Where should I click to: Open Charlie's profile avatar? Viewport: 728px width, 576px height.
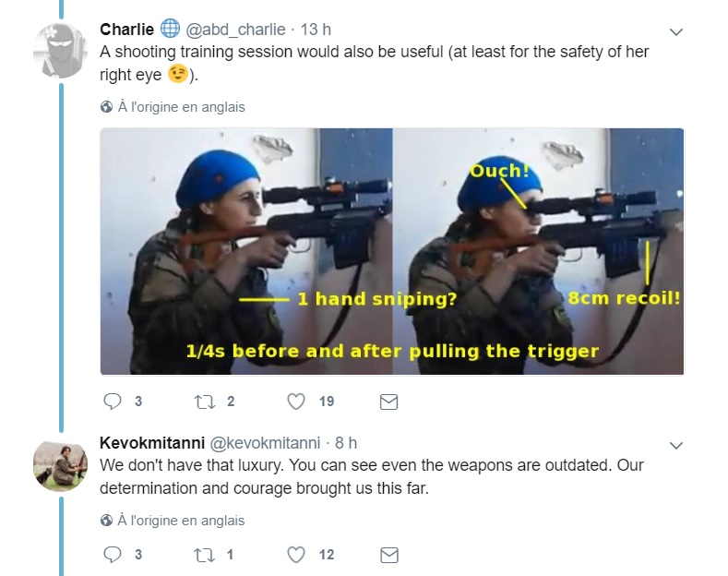point(60,51)
